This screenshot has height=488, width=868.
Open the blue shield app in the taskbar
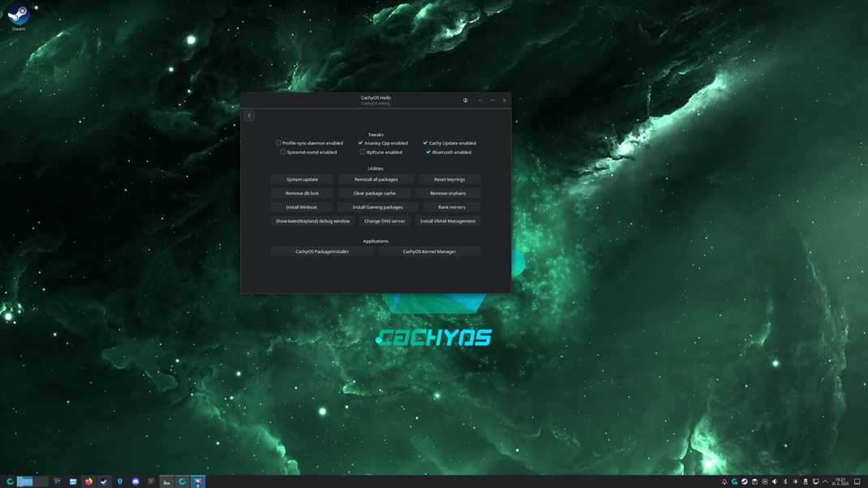[119, 482]
